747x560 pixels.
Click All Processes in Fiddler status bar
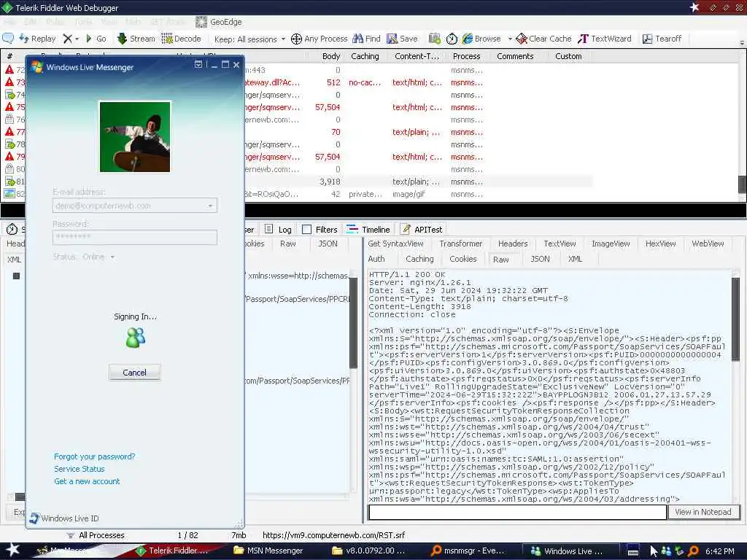[x=95, y=535]
